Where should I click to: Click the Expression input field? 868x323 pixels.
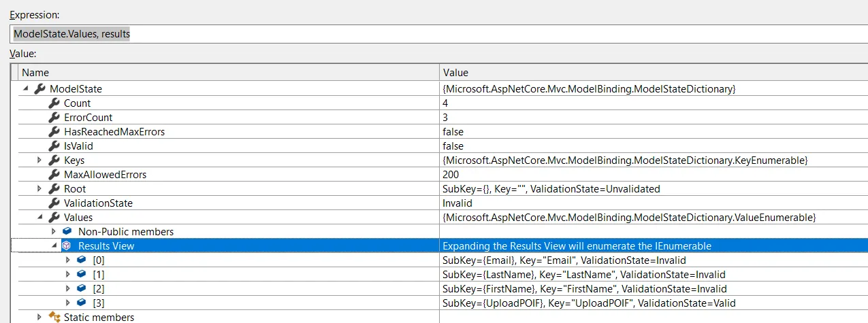tap(436, 34)
